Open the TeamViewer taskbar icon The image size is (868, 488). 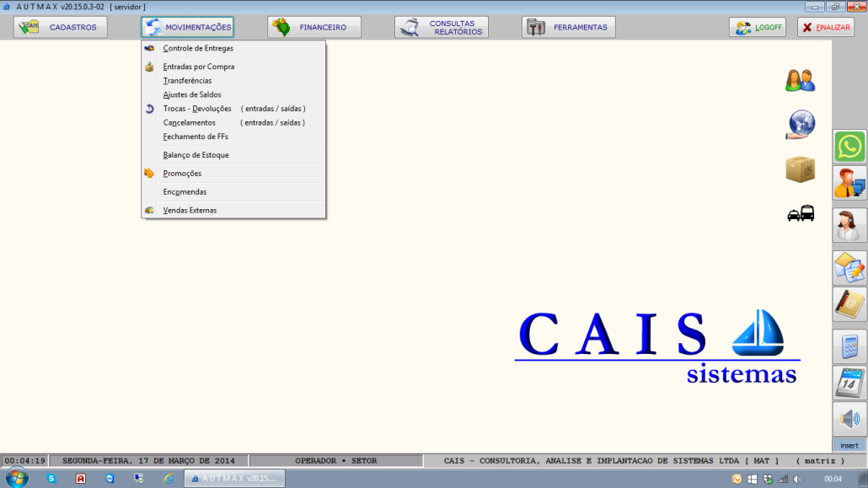(x=110, y=479)
